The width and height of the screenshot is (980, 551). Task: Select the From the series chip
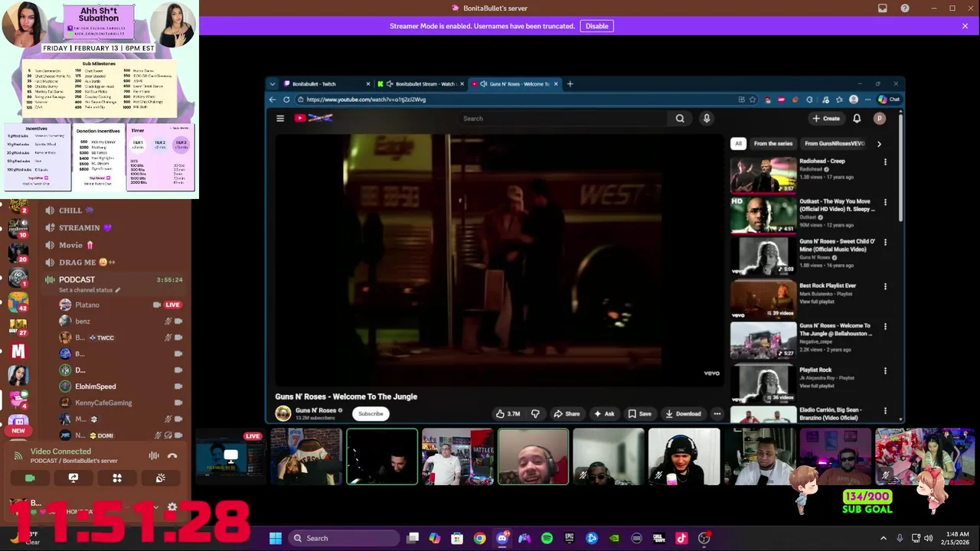pyautogui.click(x=773, y=144)
